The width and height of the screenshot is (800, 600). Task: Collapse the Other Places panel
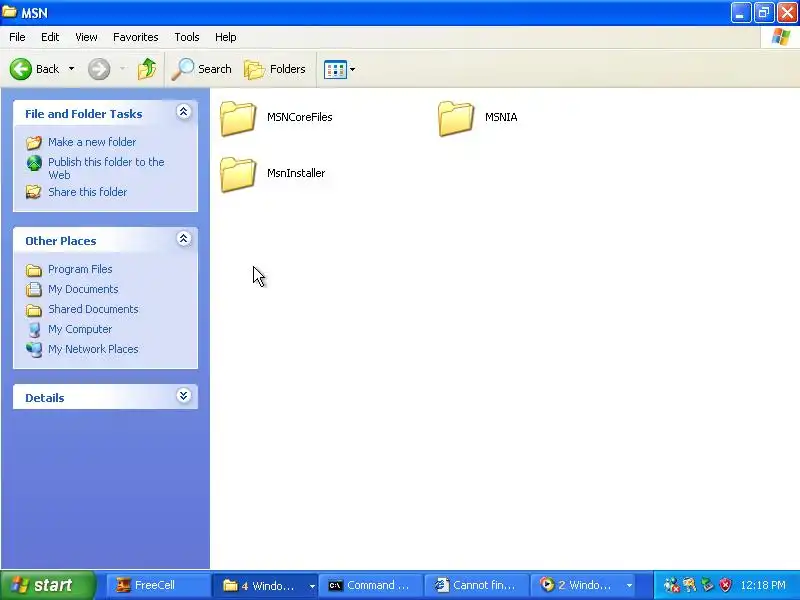(184, 238)
